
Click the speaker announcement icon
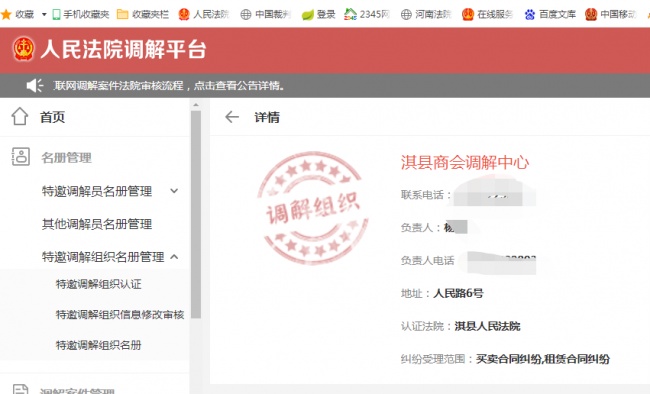point(35,85)
